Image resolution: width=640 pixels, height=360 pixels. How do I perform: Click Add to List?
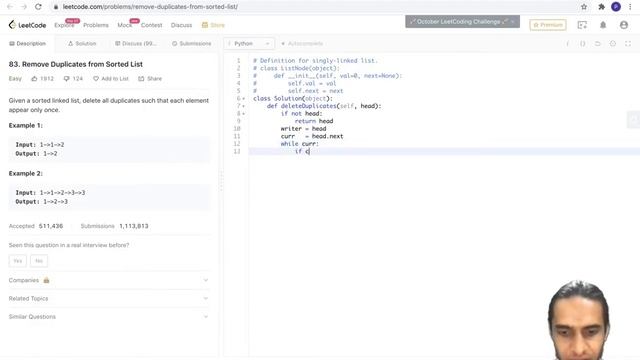(x=111, y=78)
